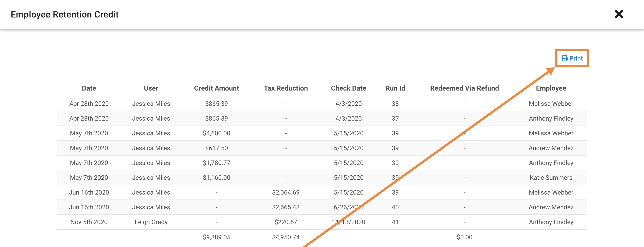Viewport: 644px width, 247px height.
Task: Click 5/15/2020 in $2,064.69 row
Action: (348, 192)
